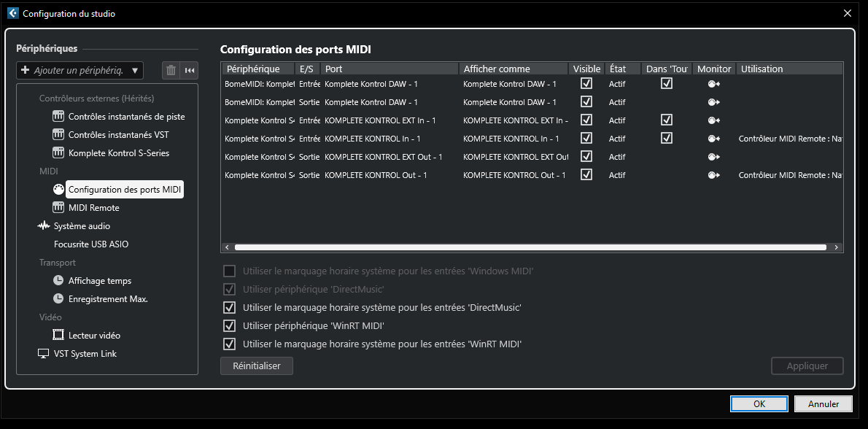Sort by the Périphérique column header
This screenshot has width=868, height=429.
point(253,69)
